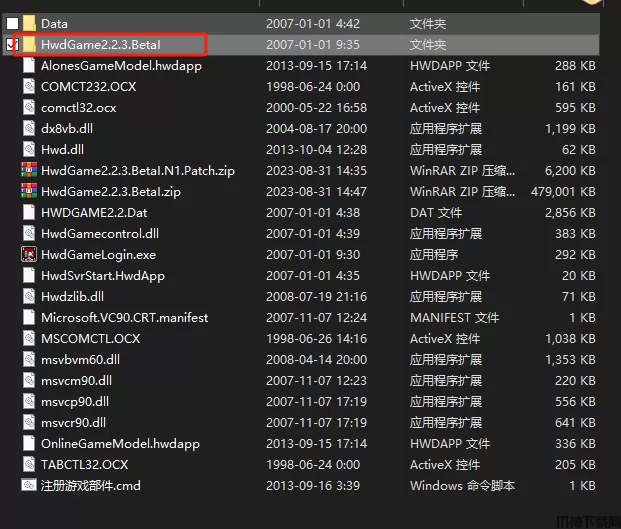The height and width of the screenshot is (529, 621).
Task: Click the WinRAR icon of HwdGame2.2.3.BetaI.zip
Action: (x=29, y=191)
